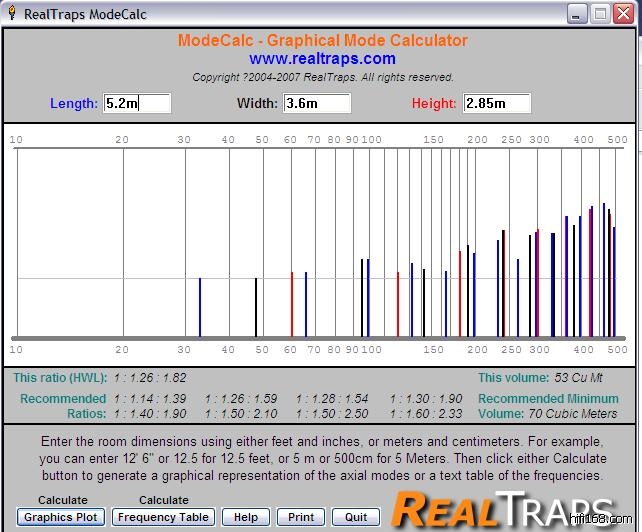This screenshot has width=642, height=532.
Task: Quit the ModeCalc application
Action: click(x=356, y=517)
